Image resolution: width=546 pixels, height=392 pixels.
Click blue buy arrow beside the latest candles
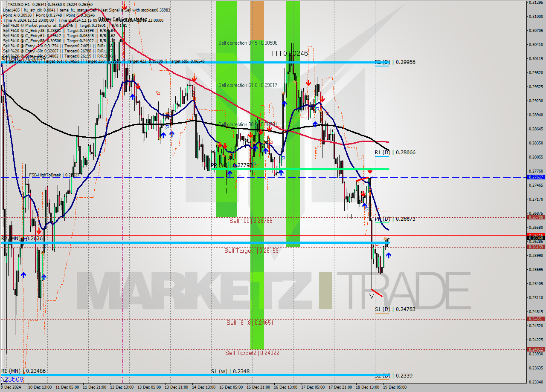tap(389, 255)
